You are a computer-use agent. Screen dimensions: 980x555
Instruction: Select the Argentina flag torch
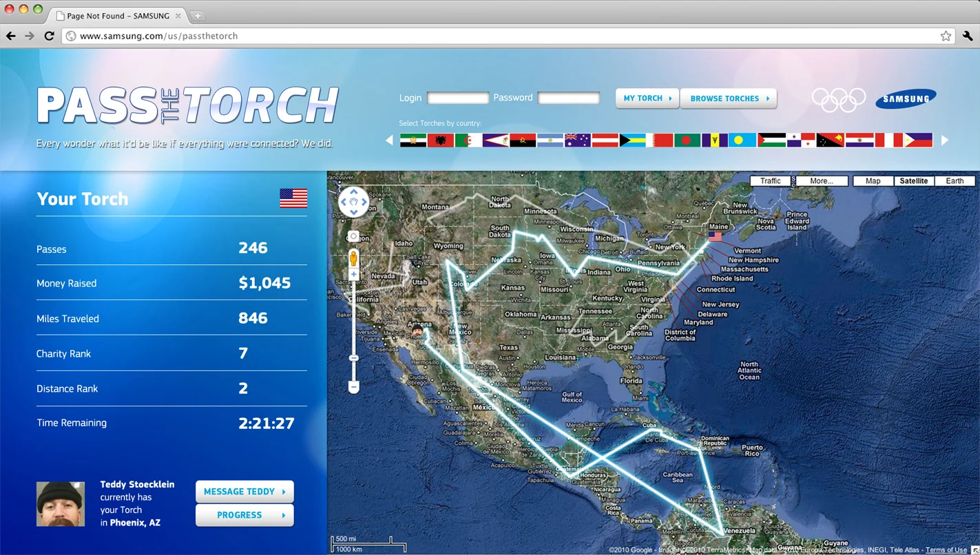550,140
